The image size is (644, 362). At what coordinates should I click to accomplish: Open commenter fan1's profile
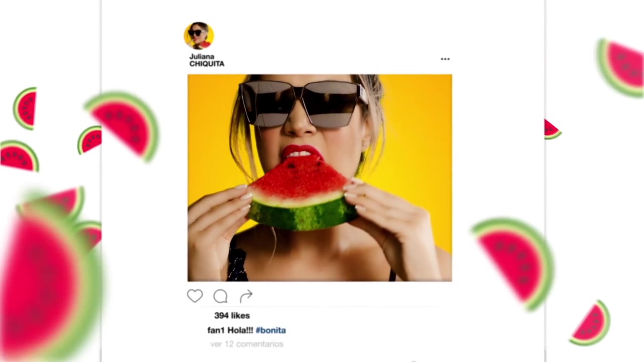point(216,330)
